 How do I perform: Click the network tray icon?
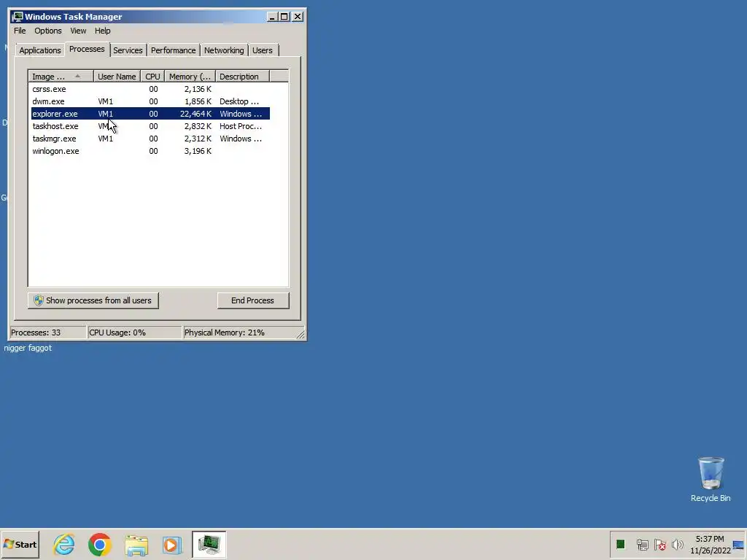pos(642,544)
